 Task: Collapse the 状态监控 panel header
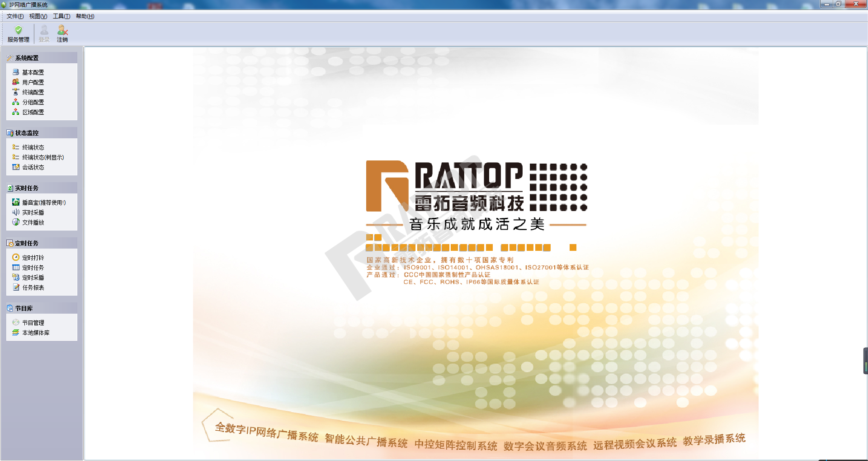42,133
